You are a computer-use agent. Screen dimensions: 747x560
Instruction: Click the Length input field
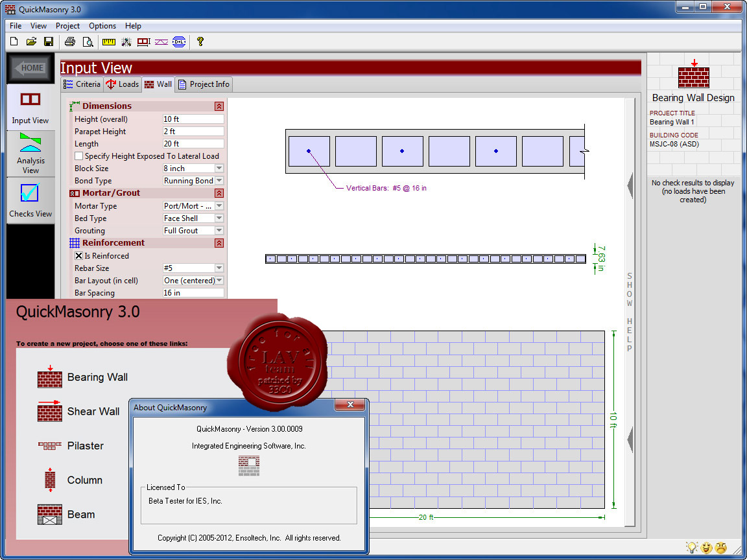[x=193, y=144]
